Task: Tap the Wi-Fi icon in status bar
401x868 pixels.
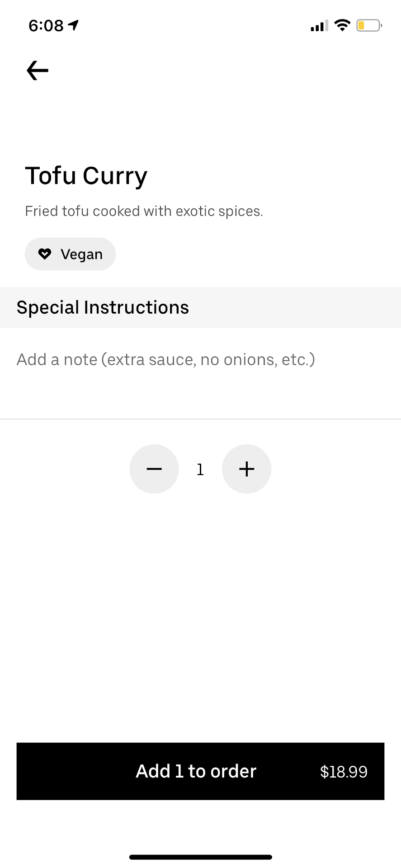Action: (343, 25)
